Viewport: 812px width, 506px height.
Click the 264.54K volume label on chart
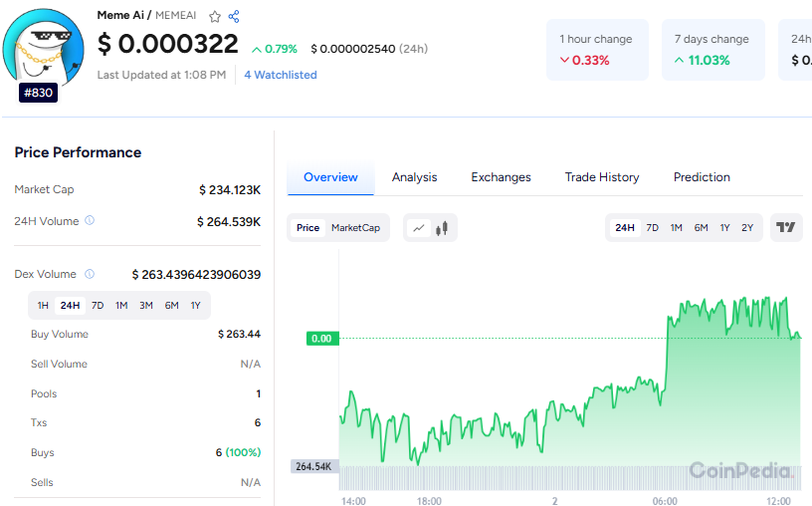coord(314,466)
